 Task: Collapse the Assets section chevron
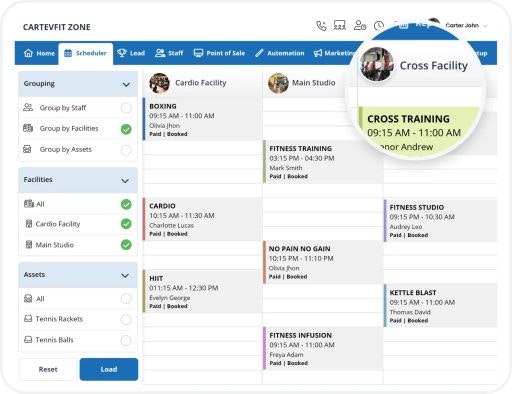click(125, 276)
